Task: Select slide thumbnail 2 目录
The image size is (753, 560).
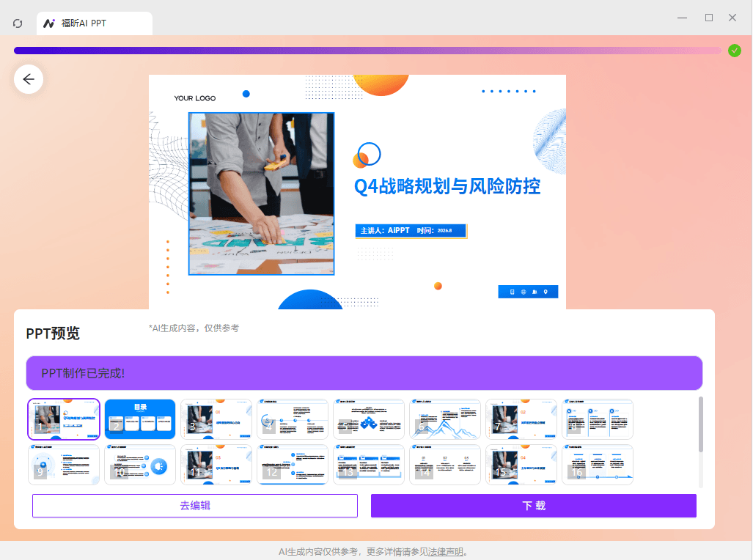Action: [140, 419]
